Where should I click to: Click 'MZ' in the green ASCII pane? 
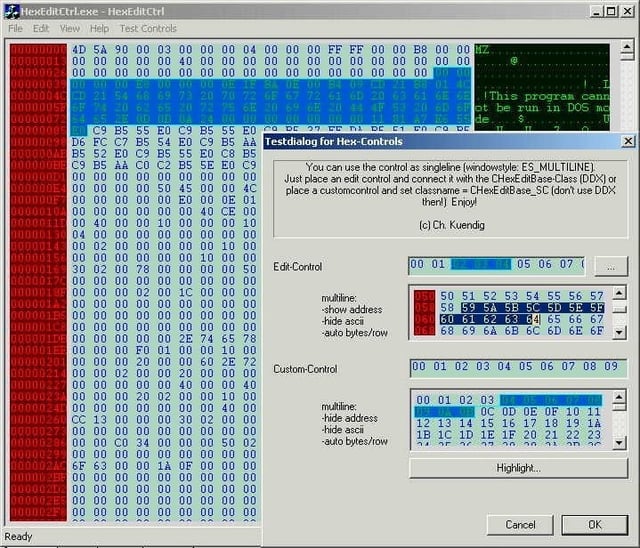[482, 50]
